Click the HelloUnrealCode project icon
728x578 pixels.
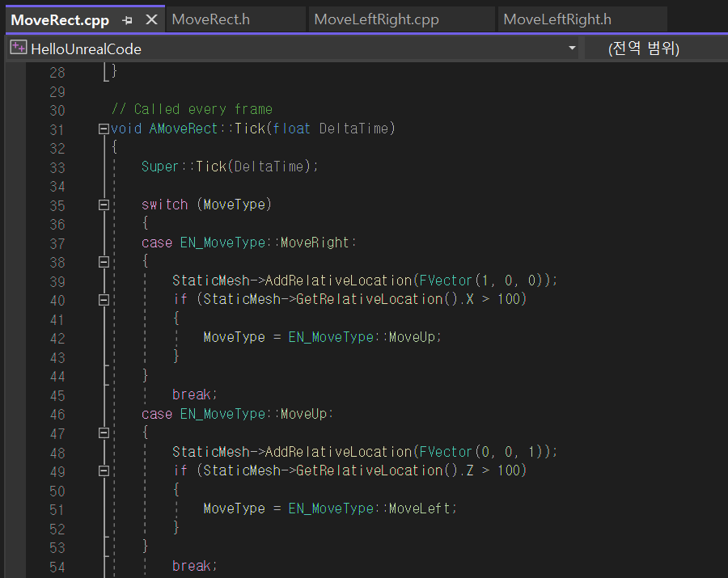18,48
